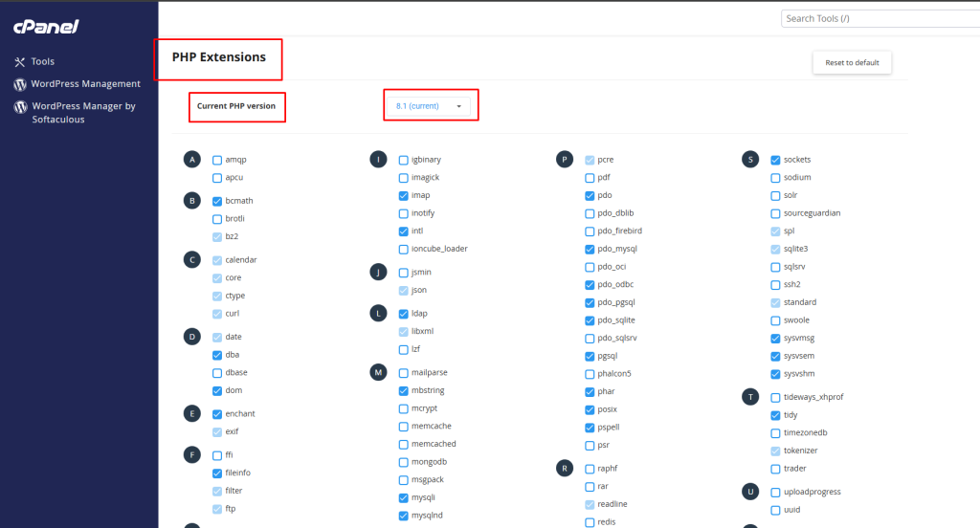Screen dimensions: 980x528
Task: Click the letter S section badge
Action: (750, 160)
